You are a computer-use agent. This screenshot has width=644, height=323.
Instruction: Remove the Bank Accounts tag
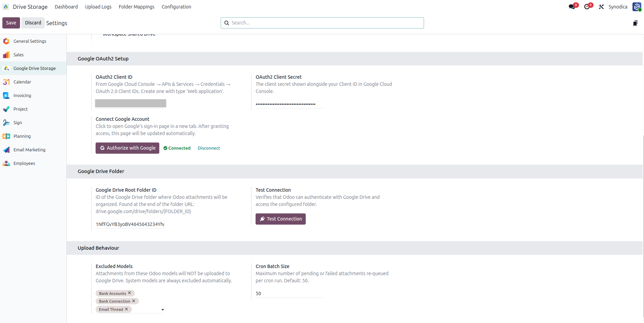click(x=129, y=293)
